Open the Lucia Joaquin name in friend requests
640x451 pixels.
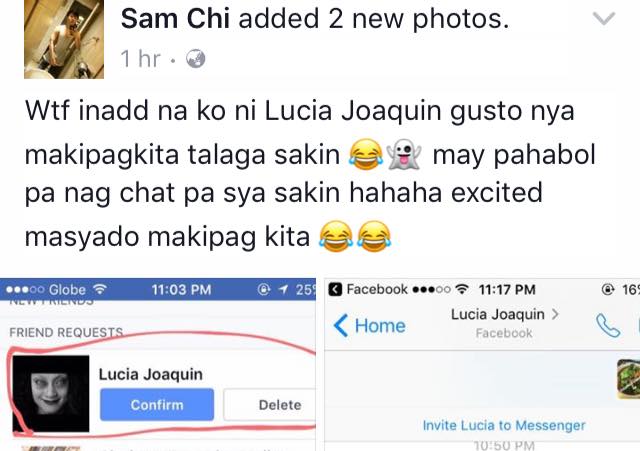[151, 374]
